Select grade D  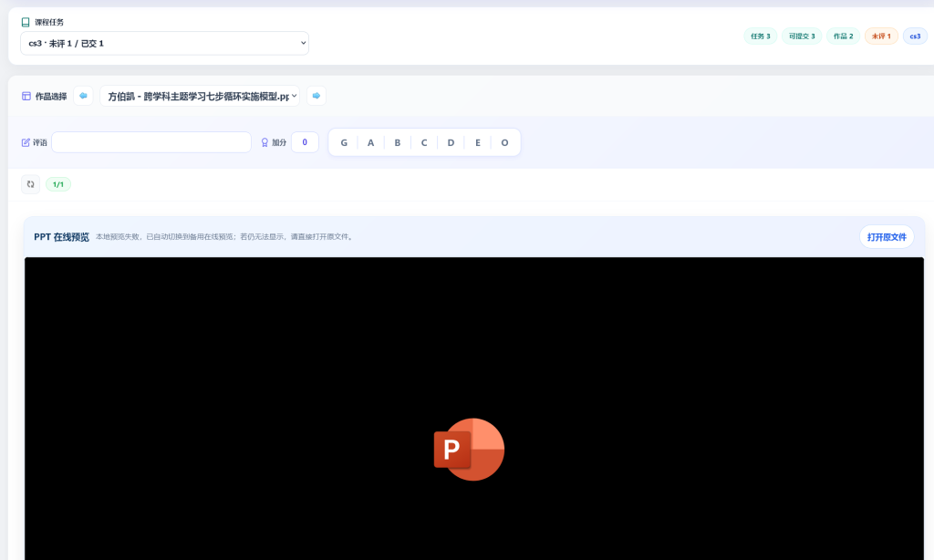tap(451, 142)
